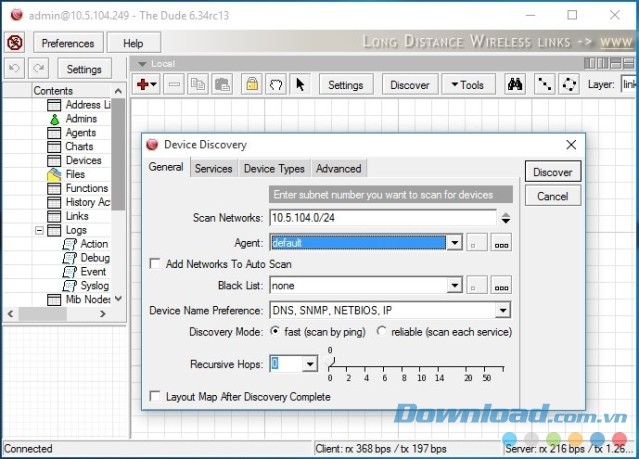Open the Agent dropdown list
The height and width of the screenshot is (459, 639).
click(454, 242)
